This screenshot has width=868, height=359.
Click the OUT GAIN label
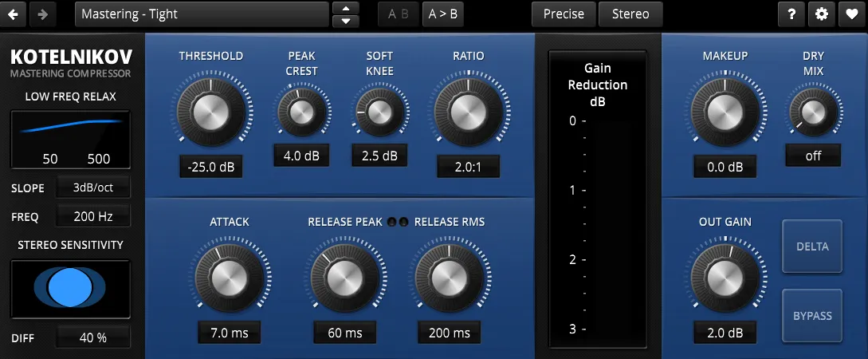725,222
